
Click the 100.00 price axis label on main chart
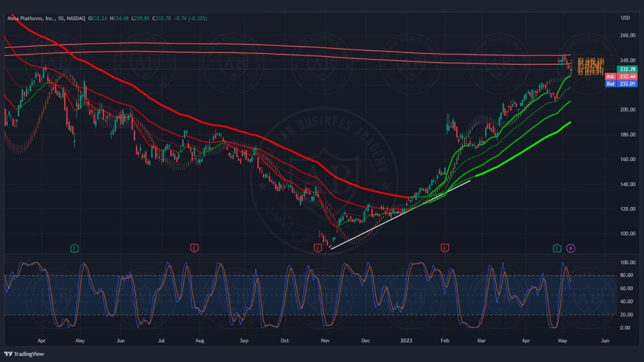click(x=628, y=234)
